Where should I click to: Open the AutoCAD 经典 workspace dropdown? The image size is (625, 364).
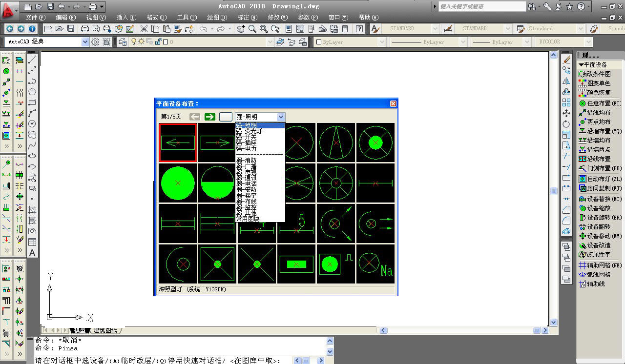(47, 42)
